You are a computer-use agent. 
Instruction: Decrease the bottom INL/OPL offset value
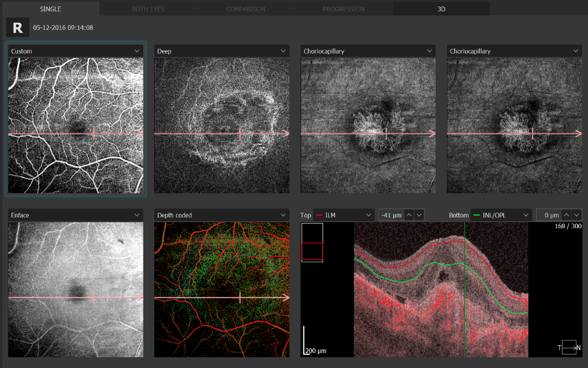click(x=577, y=215)
